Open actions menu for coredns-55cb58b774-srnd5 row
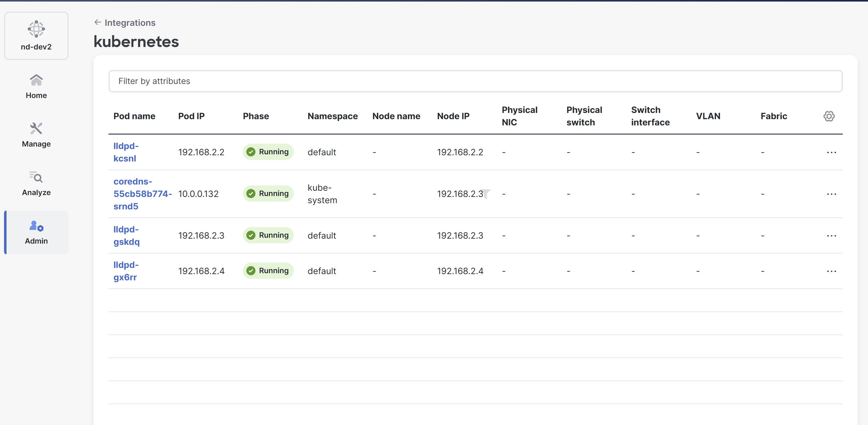 click(x=831, y=194)
